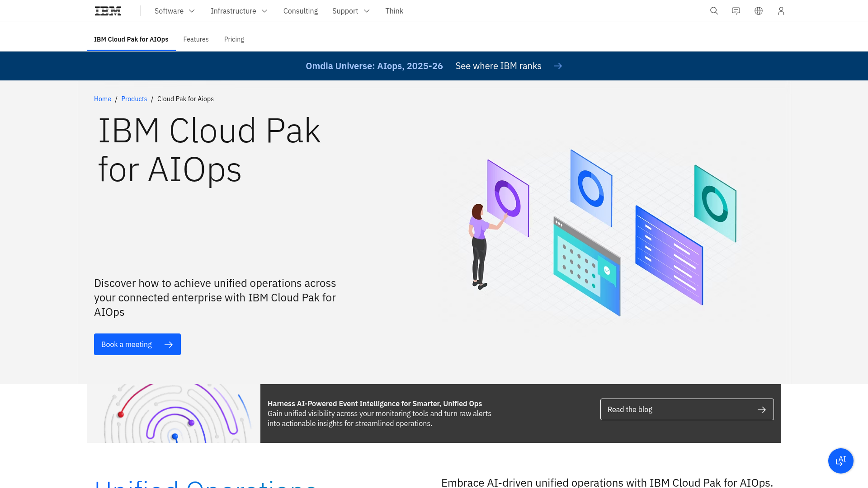Open the user profile icon
This screenshot has width=868, height=488.
click(781, 11)
